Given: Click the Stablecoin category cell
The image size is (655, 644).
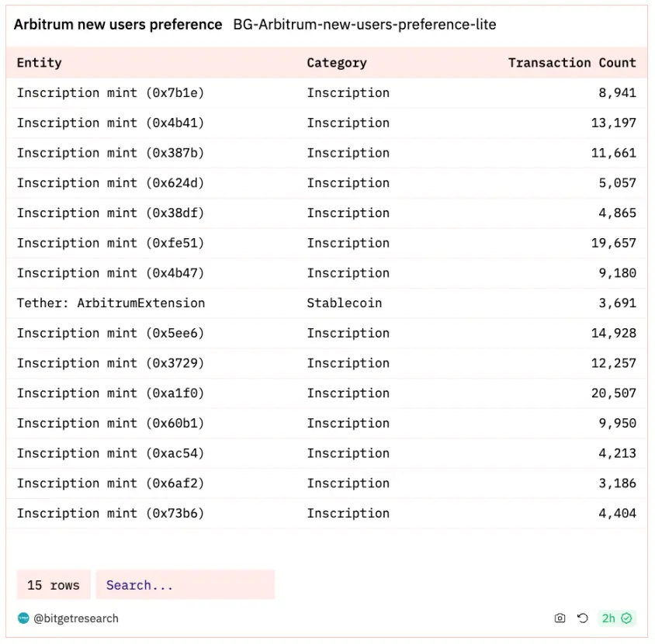Looking at the screenshot, I should click(345, 303).
